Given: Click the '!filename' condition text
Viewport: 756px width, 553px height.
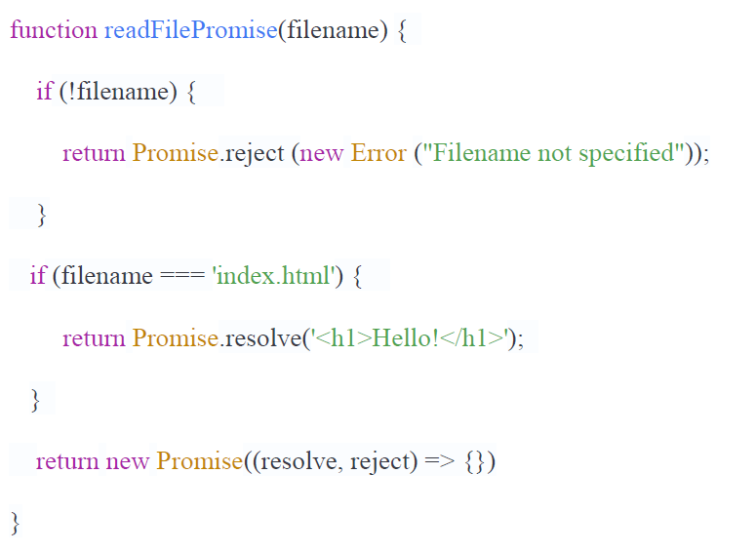Looking at the screenshot, I should point(119,91).
